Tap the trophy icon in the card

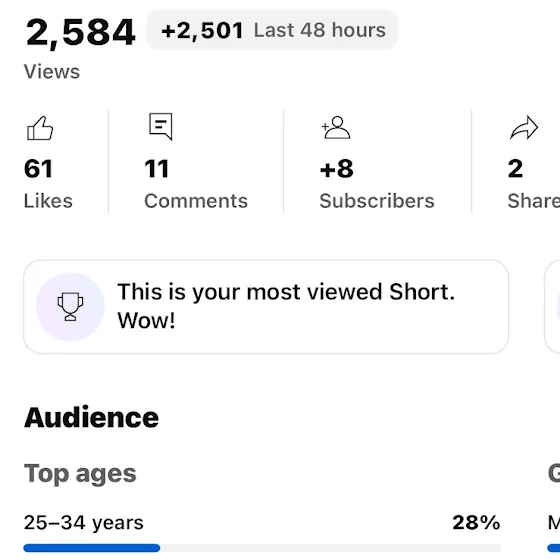70,307
